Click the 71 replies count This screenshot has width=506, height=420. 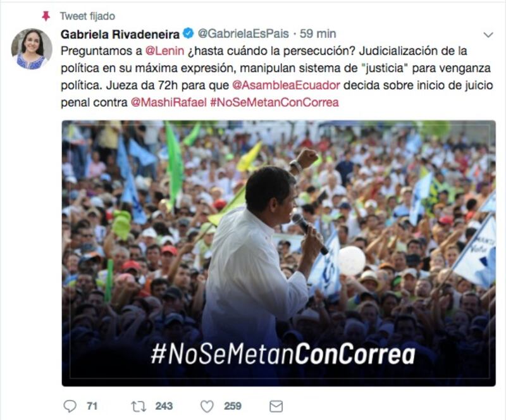(92, 406)
